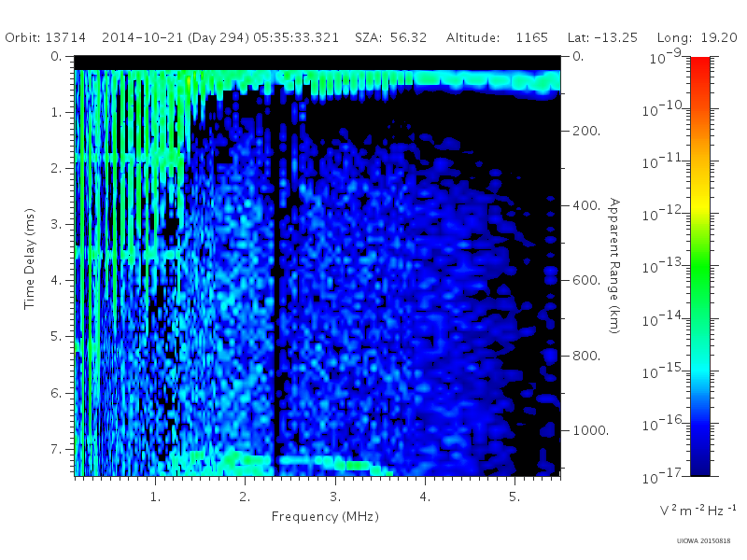
Task: Click the '5.' frequency axis tick label
Action: coord(514,497)
